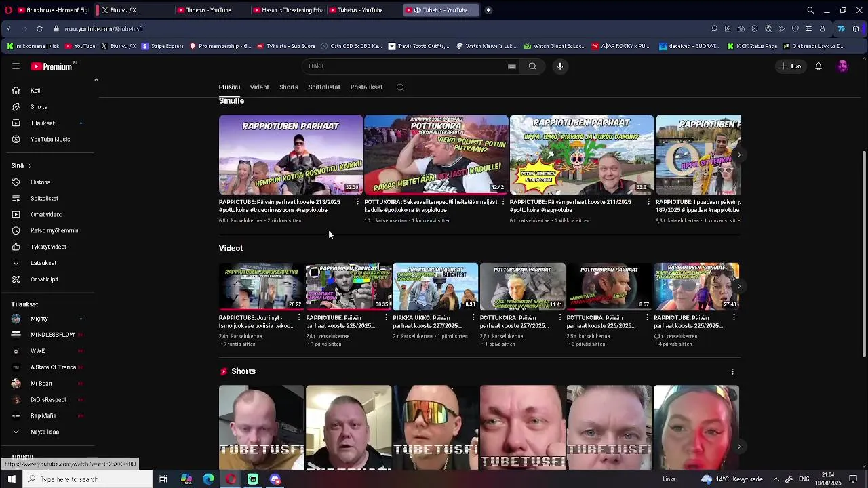Open the YouTube guide hamburger menu
The height and width of the screenshot is (488, 868).
click(x=16, y=66)
